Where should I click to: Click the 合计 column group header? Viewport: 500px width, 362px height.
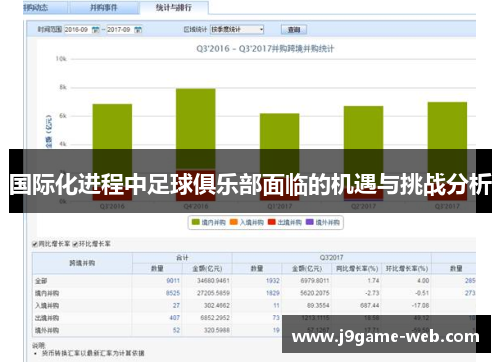[182, 258]
